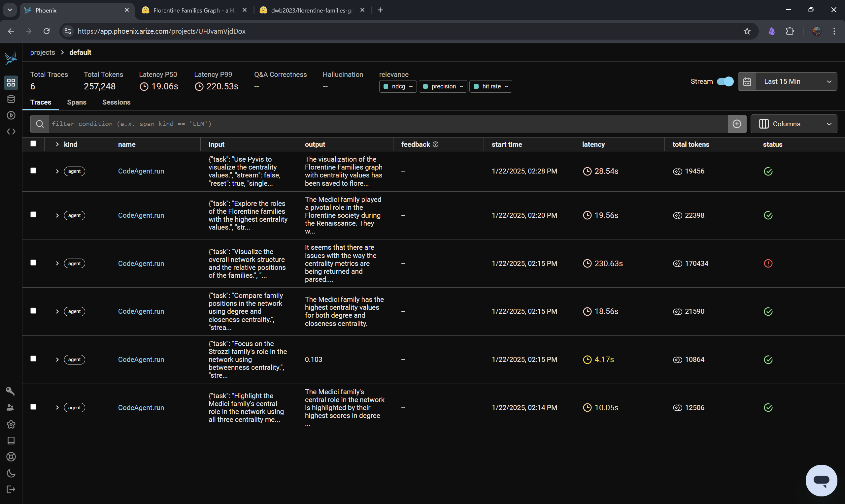Click the CodeAgent.run link on row two
The height and width of the screenshot is (504, 845).
[141, 215]
